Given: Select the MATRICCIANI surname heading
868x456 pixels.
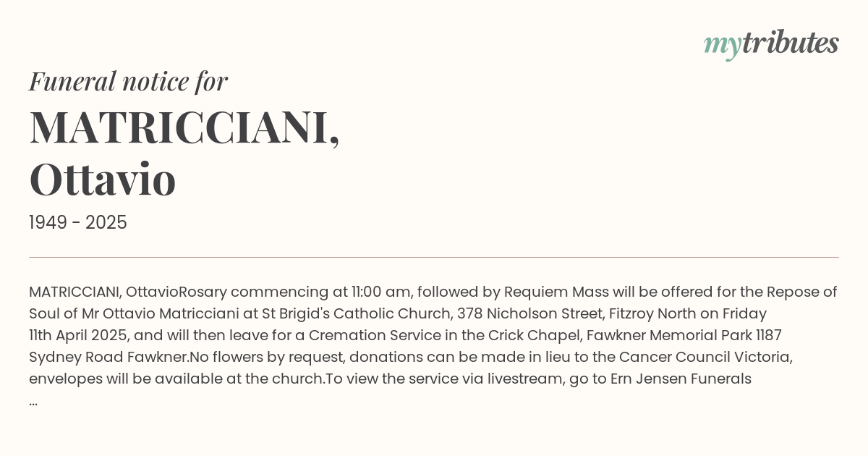Looking at the screenshot, I should coord(184,127).
